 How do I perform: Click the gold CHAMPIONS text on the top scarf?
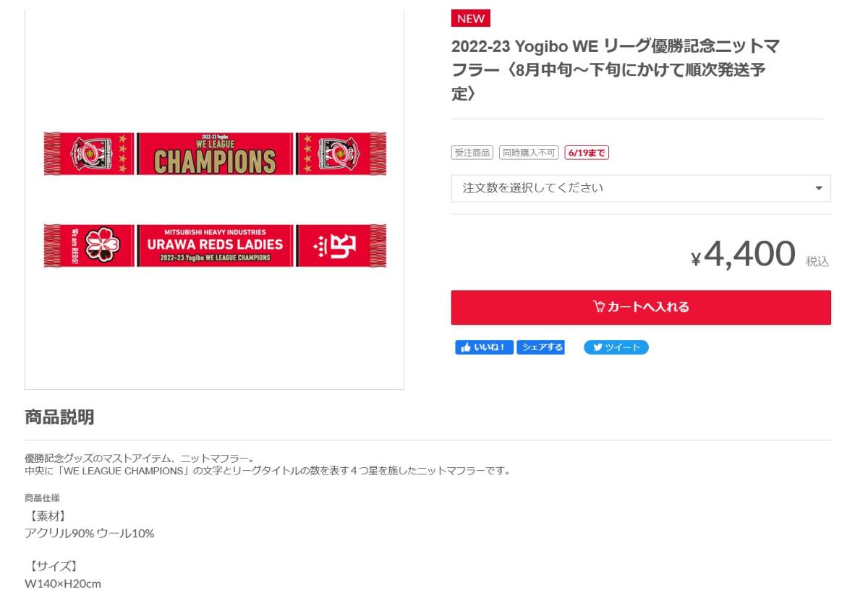tap(215, 161)
